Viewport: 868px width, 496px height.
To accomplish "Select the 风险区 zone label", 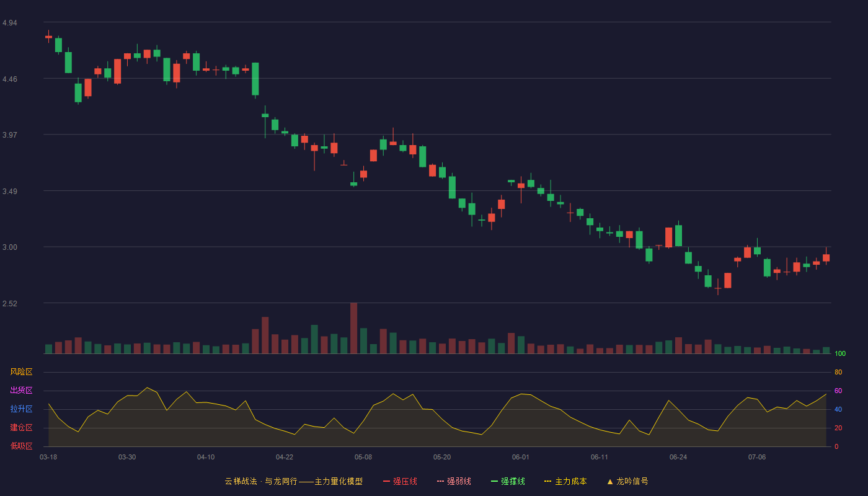I will coord(21,372).
